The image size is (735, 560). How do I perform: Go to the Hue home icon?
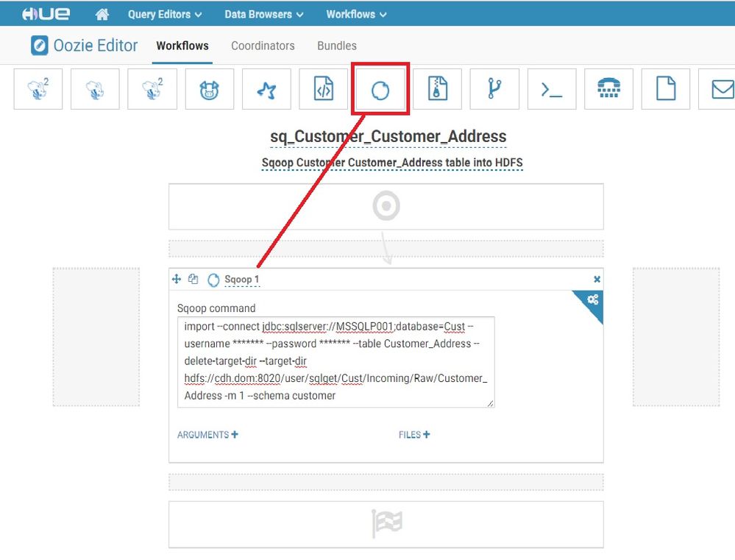click(102, 15)
